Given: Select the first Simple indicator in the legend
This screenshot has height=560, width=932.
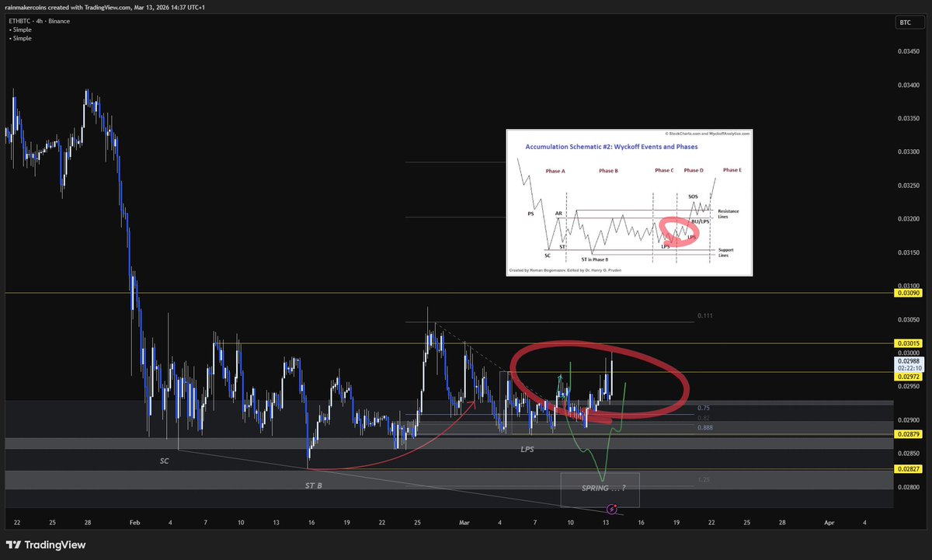Looking at the screenshot, I should (21, 30).
